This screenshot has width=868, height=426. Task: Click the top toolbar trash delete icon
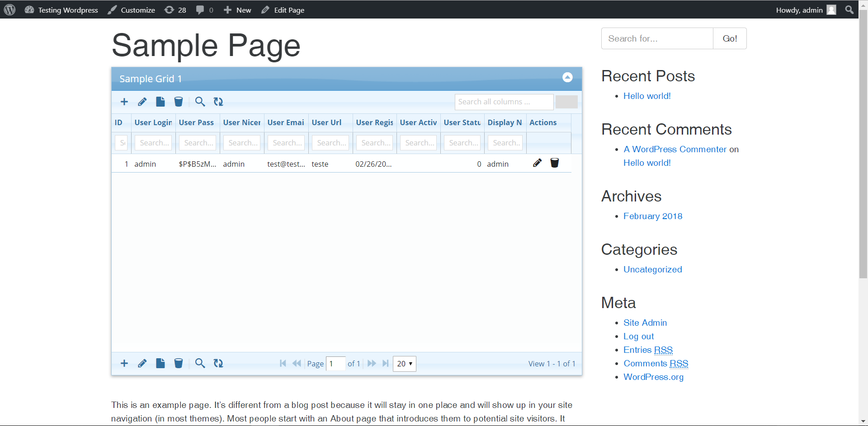click(179, 102)
